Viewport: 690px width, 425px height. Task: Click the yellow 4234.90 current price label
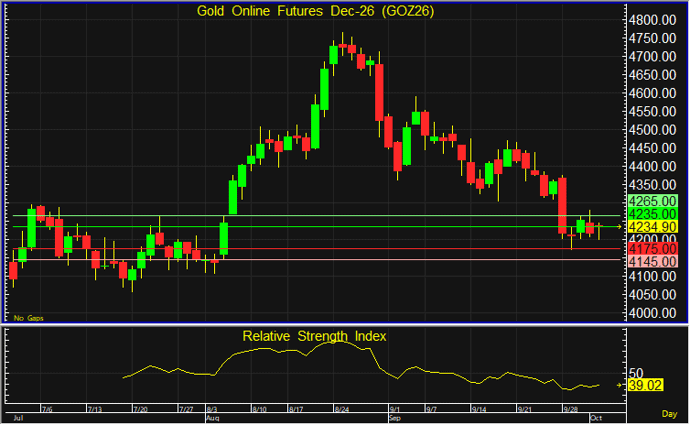[x=652, y=227]
